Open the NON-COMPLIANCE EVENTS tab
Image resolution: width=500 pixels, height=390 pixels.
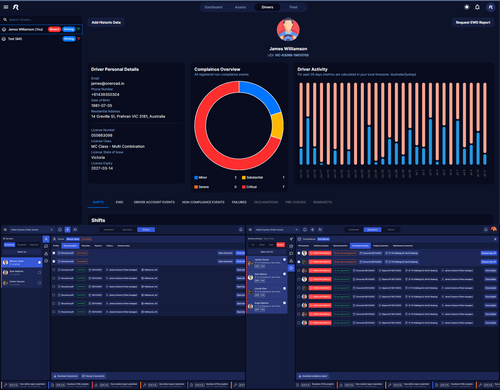click(203, 202)
